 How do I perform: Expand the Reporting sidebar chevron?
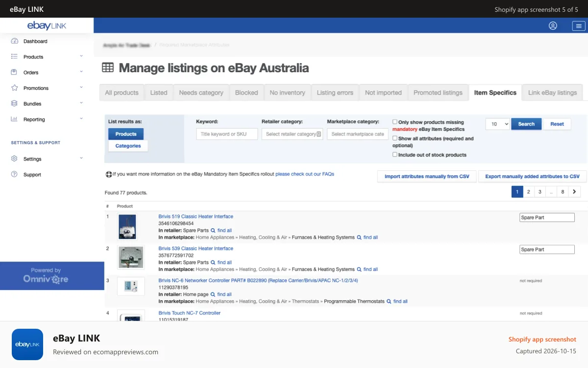(81, 119)
